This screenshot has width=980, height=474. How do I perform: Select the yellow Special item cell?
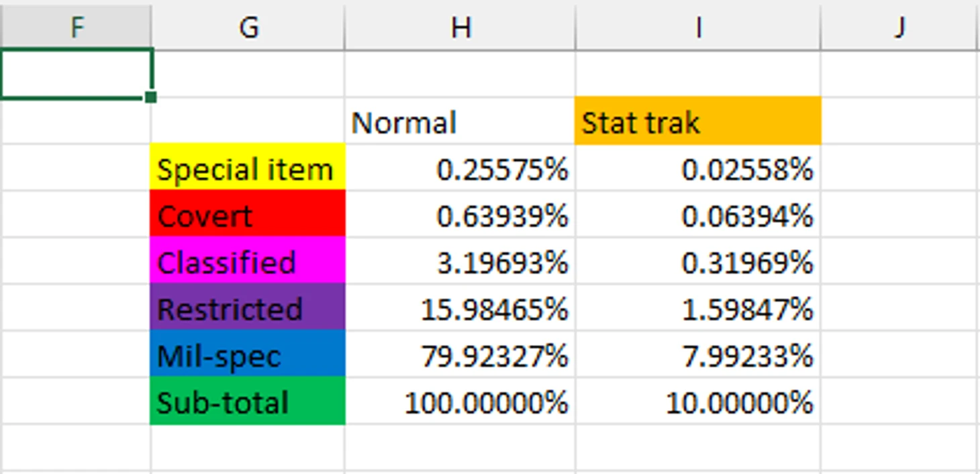click(248, 167)
